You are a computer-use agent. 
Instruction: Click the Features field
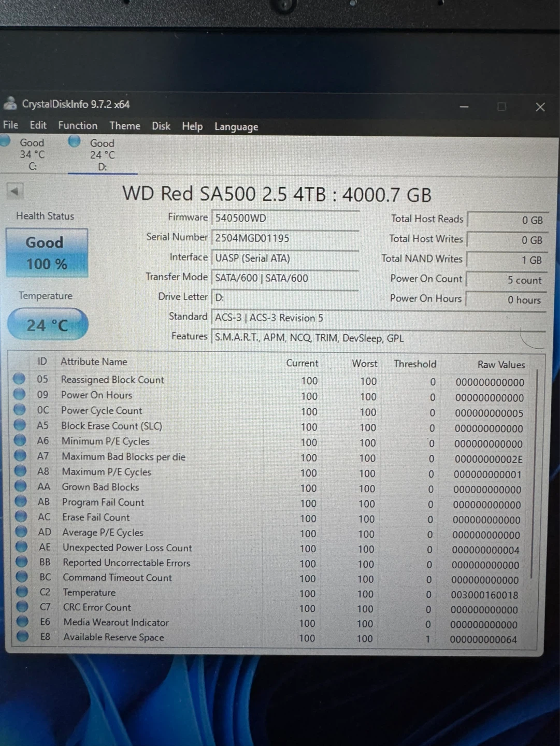[x=378, y=338]
